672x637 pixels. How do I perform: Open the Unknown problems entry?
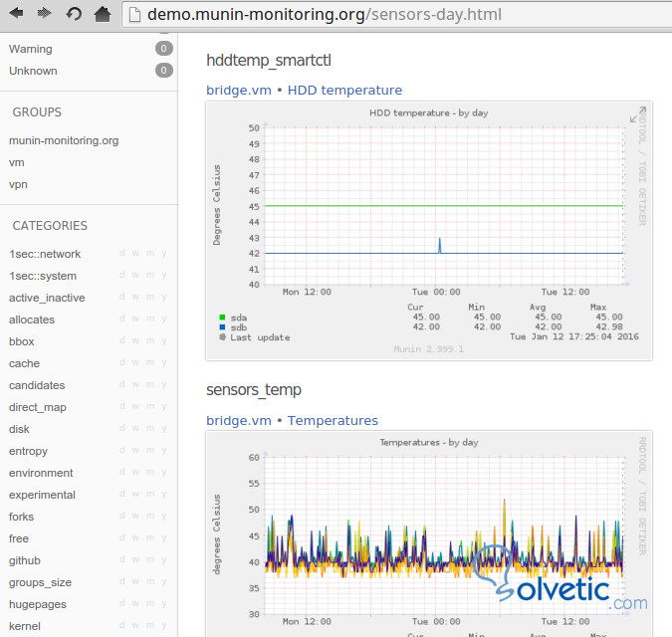(33, 71)
